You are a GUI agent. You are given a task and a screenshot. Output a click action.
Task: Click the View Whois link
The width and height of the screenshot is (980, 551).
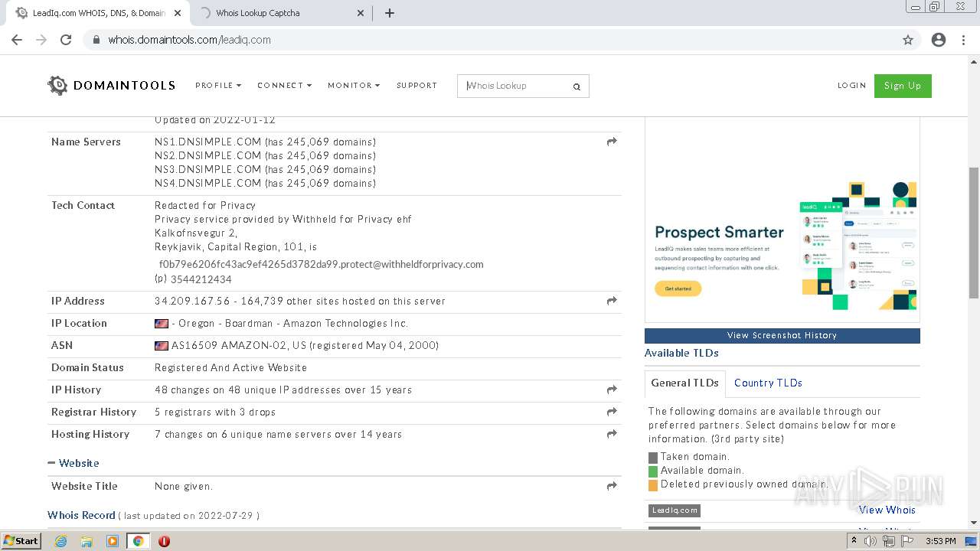point(887,510)
